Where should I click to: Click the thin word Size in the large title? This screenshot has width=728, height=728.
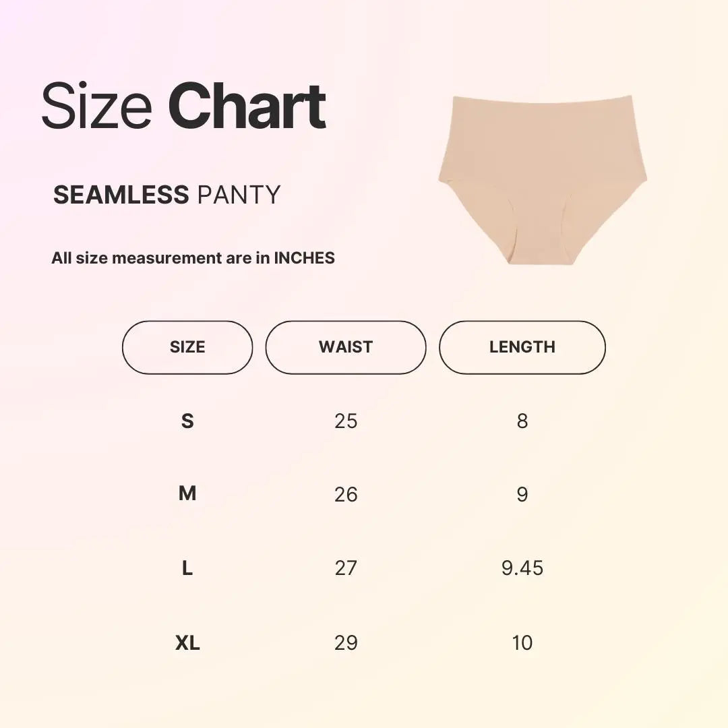(x=96, y=107)
